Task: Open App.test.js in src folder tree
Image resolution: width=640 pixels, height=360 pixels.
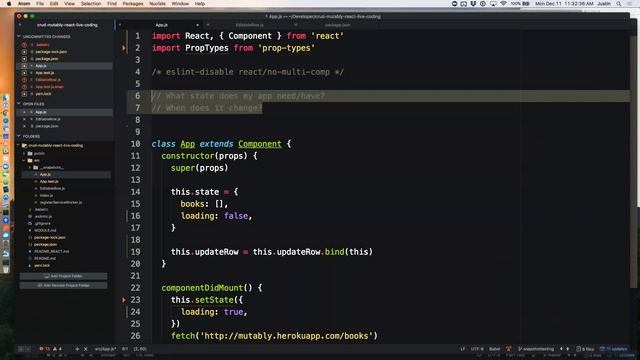Action: click(x=49, y=182)
